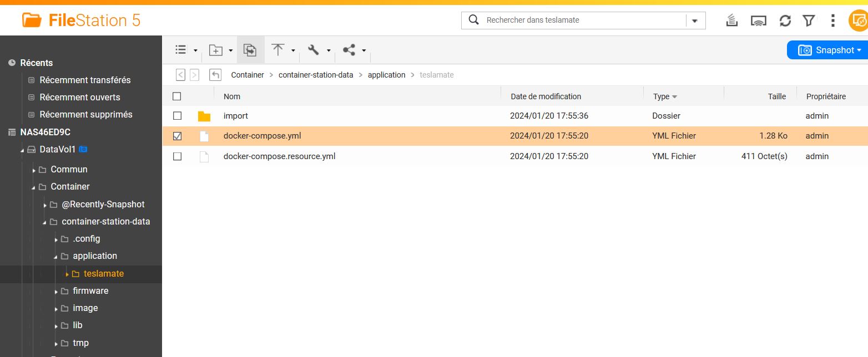Click the FileStation 5 logo
Screen dimensions: 868x357
(81, 21)
